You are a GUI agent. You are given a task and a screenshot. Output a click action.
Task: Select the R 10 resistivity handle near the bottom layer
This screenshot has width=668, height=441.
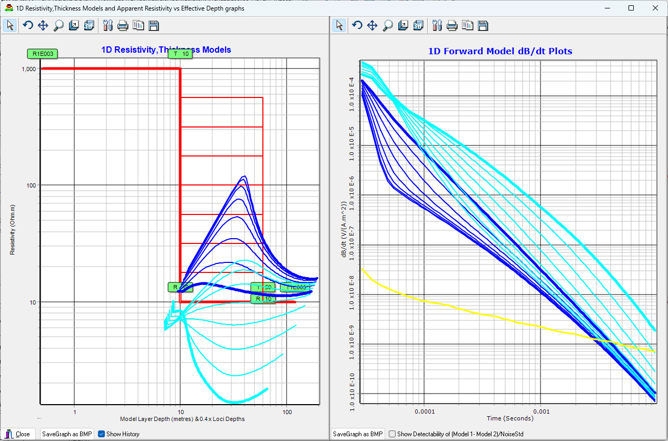[x=263, y=299]
